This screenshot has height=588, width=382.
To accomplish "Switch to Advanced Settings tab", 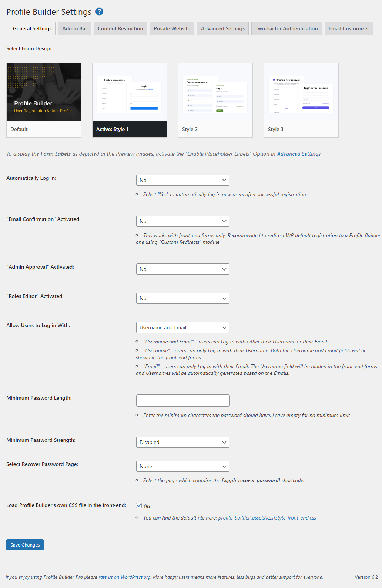I will click(x=223, y=28).
